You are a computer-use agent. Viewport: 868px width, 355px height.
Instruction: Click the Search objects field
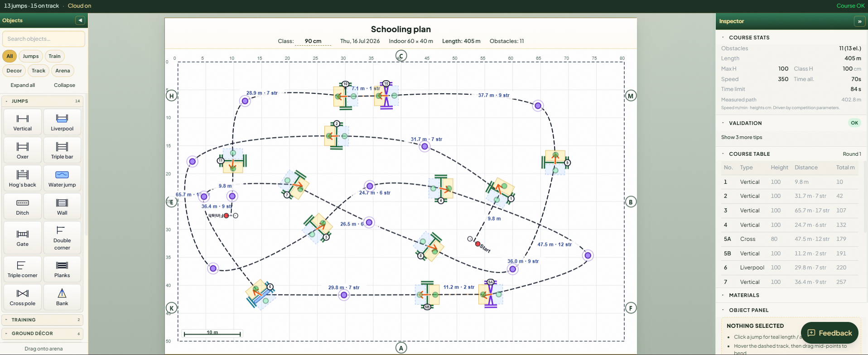pos(43,39)
